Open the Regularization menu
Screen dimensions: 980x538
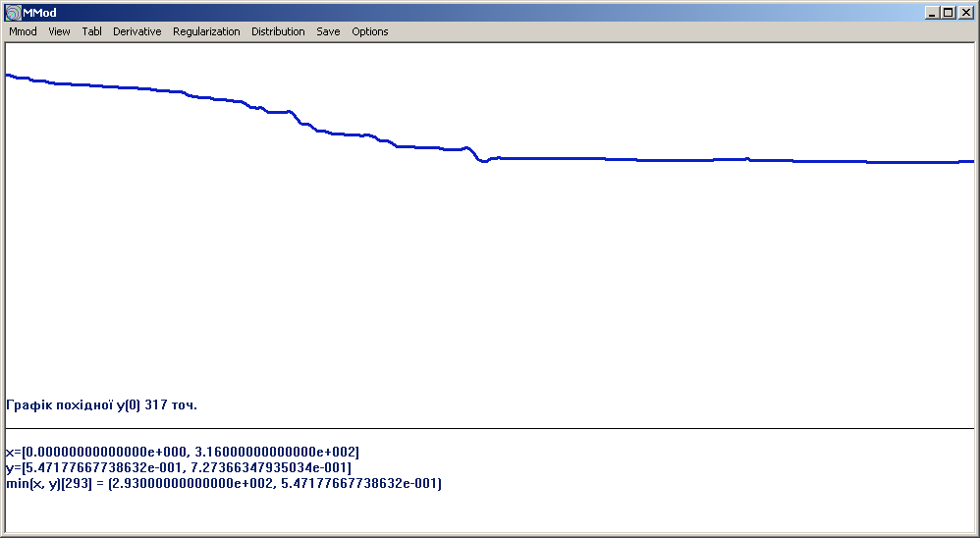pyautogui.click(x=206, y=31)
